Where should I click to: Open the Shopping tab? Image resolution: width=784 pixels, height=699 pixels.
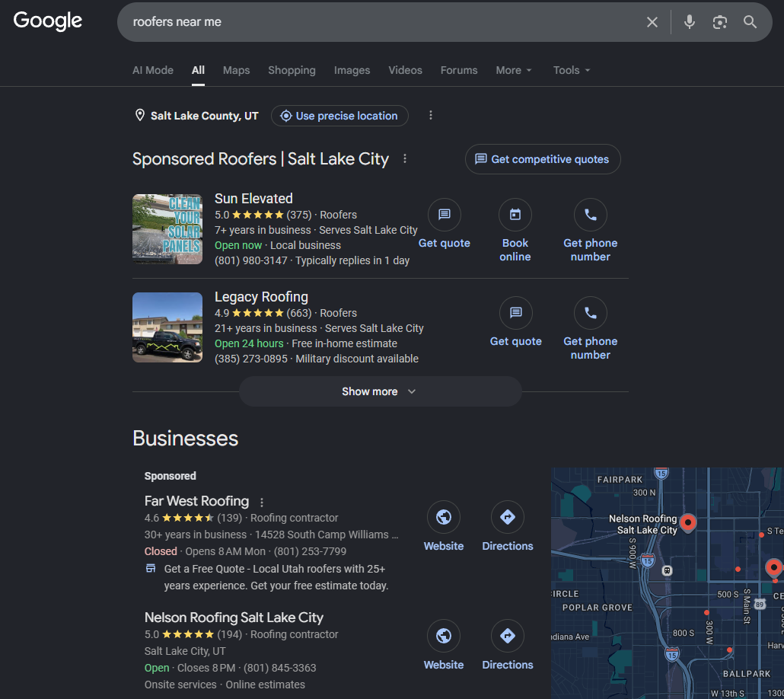pos(292,70)
